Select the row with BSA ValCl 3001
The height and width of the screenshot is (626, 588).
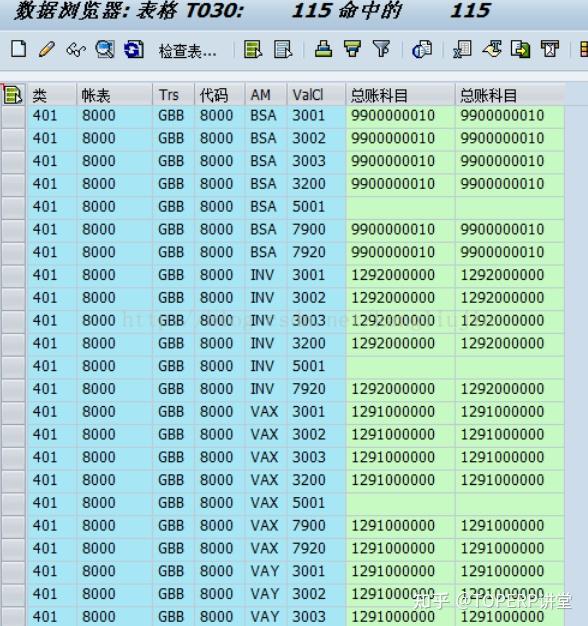click(x=14, y=116)
